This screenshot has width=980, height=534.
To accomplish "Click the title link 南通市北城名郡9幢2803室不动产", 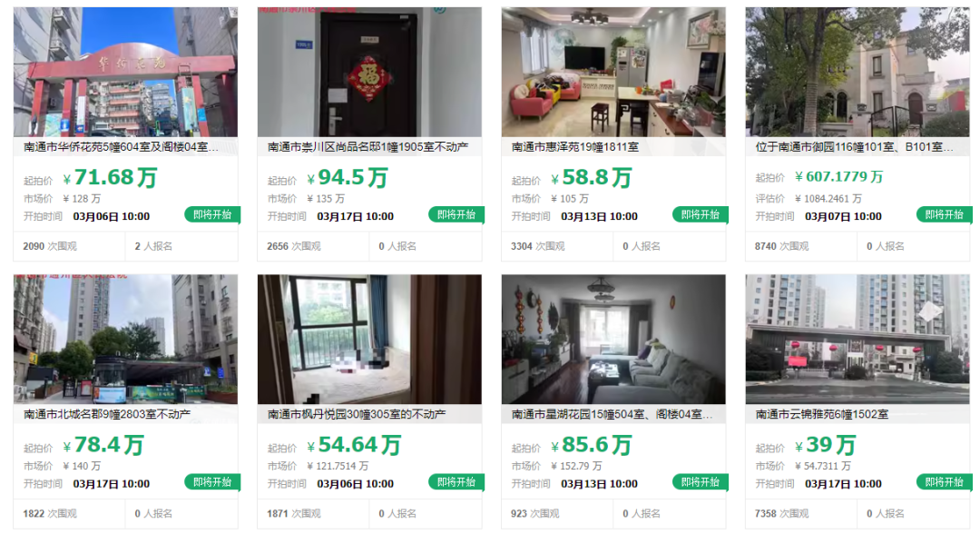I will click(107, 414).
